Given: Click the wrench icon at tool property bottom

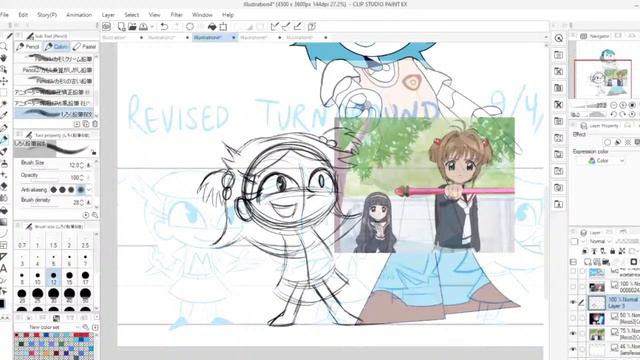Looking at the screenshot, I should click(95, 215).
